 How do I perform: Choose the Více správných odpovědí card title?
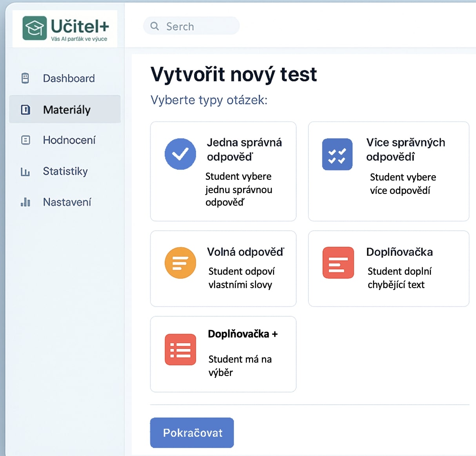(405, 150)
